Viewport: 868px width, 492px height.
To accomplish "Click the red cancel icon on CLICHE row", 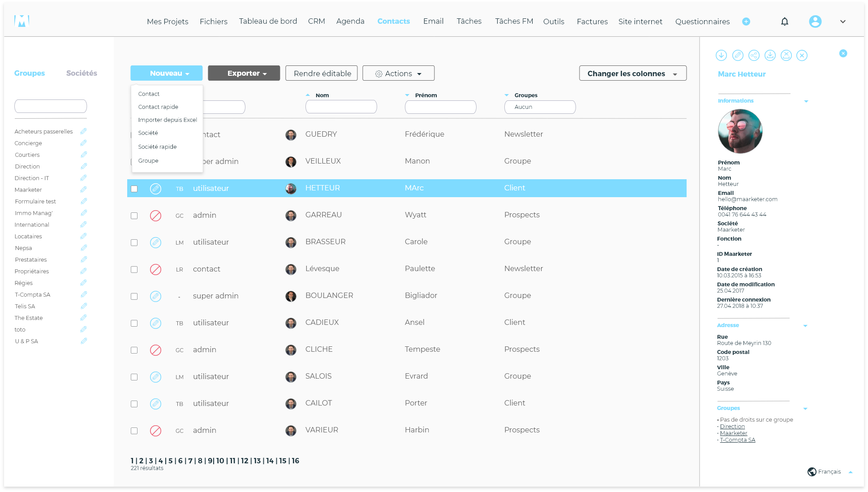I will coord(155,350).
